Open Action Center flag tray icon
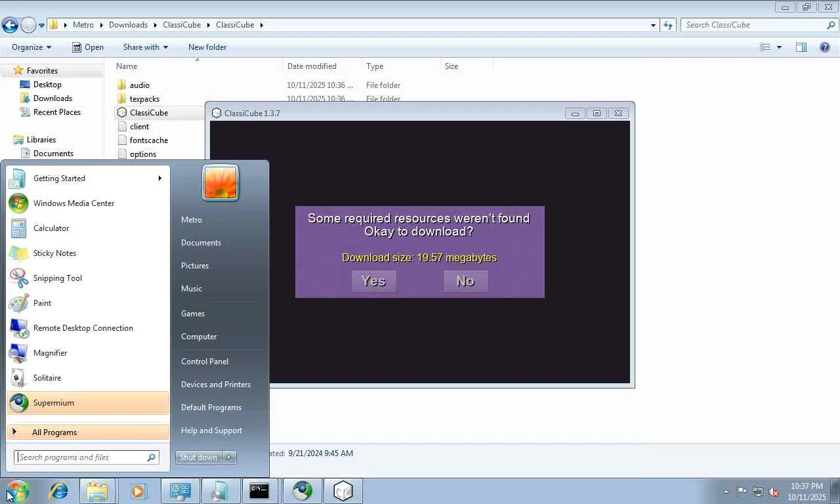 pyautogui.click(x=742, y=492)
